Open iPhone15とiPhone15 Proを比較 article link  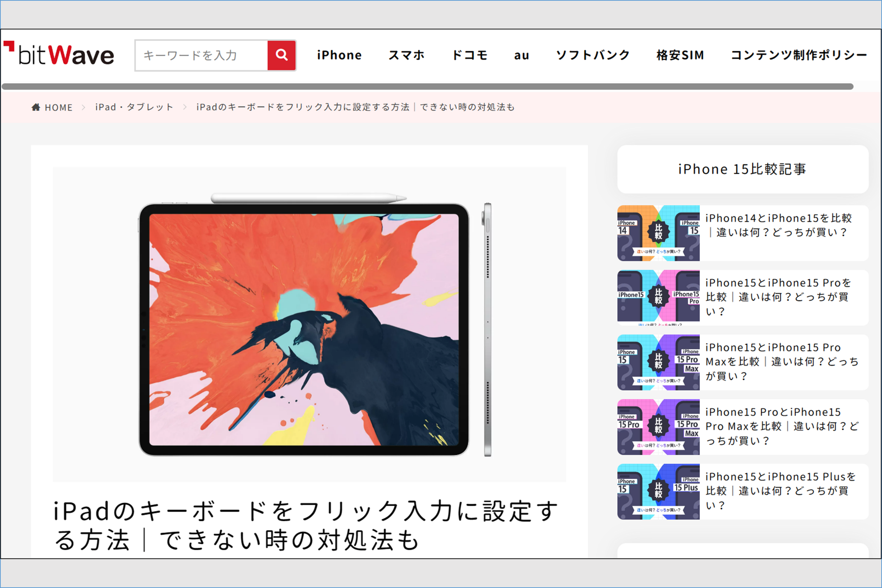[x=779, y=297]
